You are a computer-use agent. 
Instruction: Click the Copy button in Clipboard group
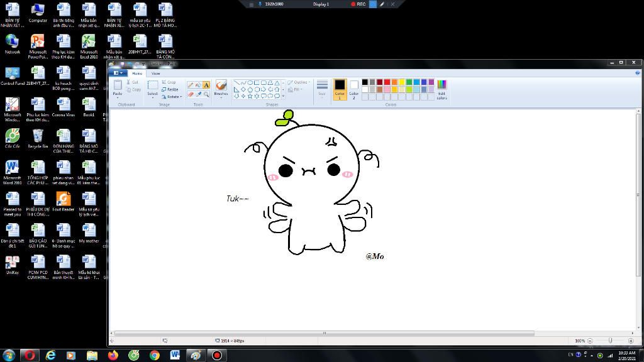tap(134, 89)
